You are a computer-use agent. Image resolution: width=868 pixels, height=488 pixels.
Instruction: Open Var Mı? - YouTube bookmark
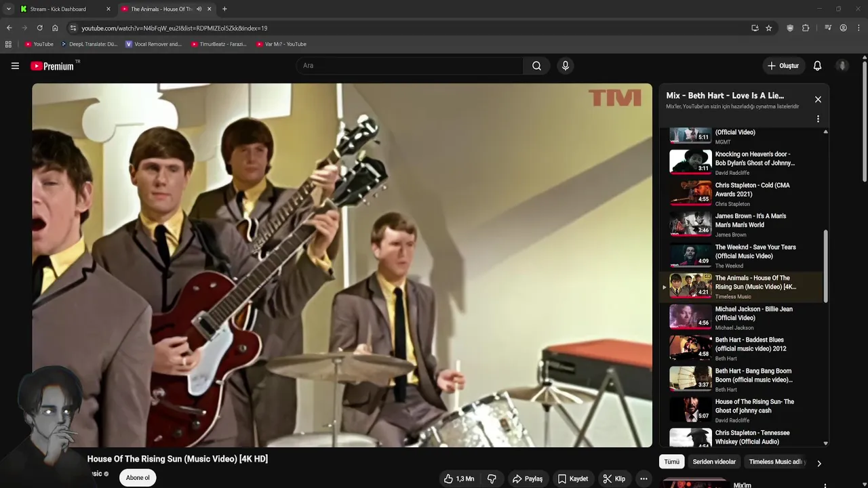pyautogui.click(x=281, y=44)
